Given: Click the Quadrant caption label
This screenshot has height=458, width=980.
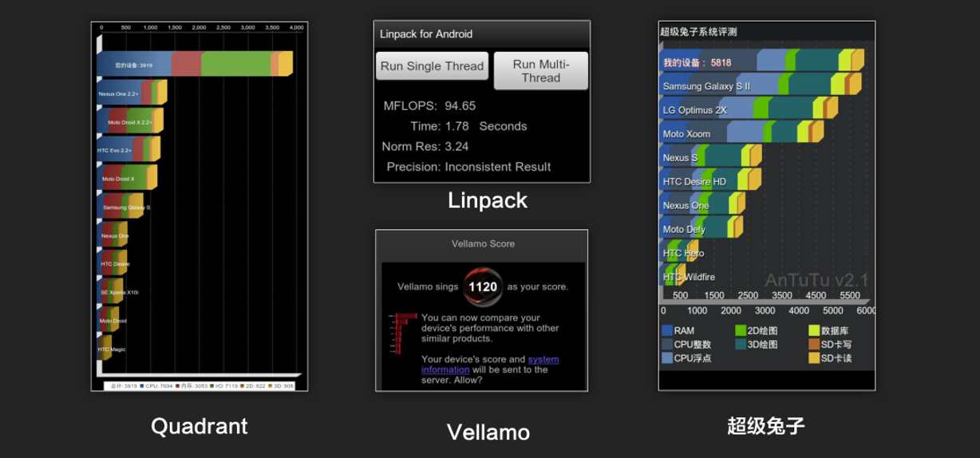Looking at the screenshot, I should pyautogui.click(x=200, y=426).
